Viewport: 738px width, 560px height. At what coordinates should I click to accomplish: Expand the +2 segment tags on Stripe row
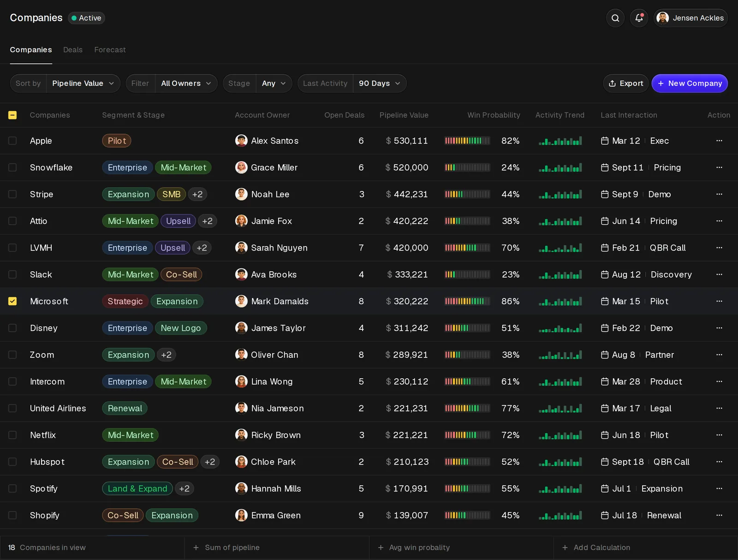pyautogui.click(x=197, y=194)
